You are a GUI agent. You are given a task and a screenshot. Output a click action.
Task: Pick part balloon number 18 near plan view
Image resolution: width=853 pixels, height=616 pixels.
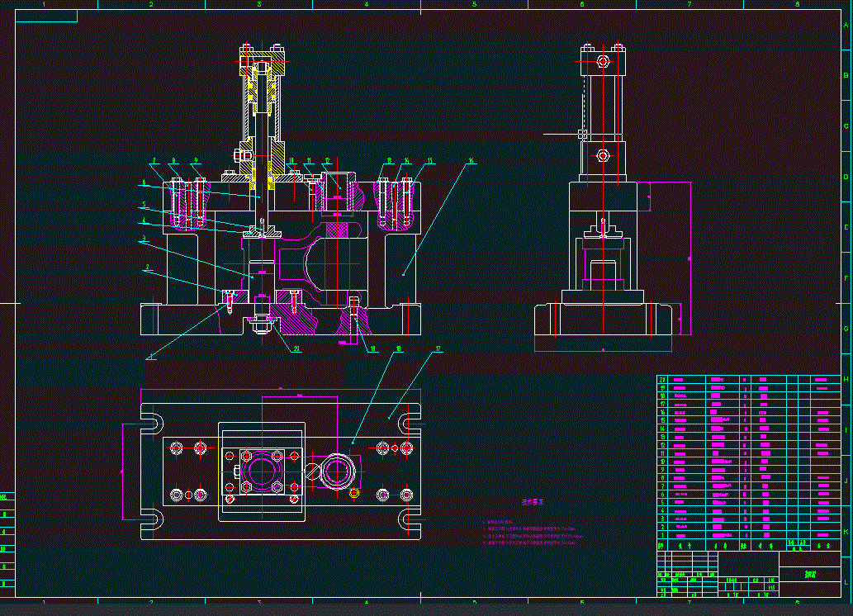399,348
